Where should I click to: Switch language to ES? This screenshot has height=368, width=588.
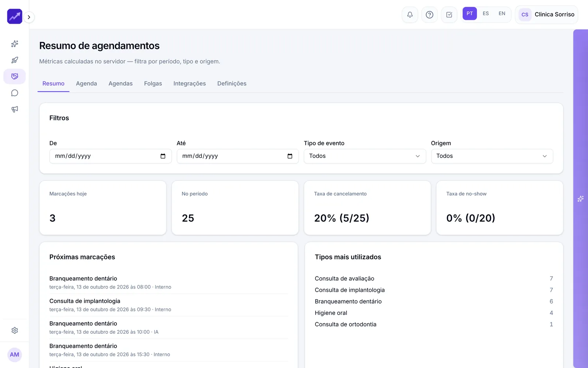coord(486,14)
